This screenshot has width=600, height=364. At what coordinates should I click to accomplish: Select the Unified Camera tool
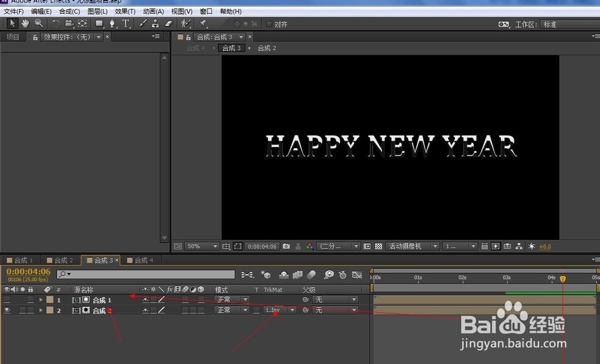point(69,24)
